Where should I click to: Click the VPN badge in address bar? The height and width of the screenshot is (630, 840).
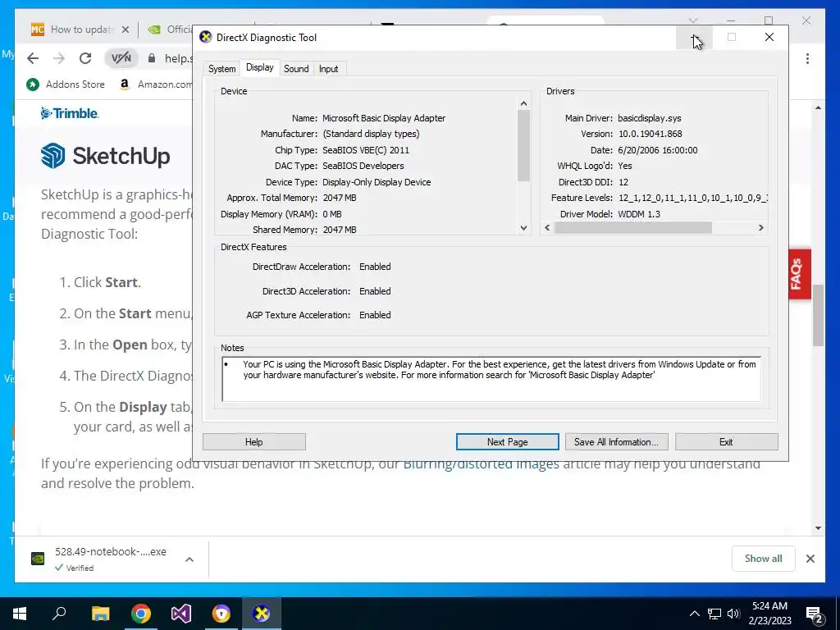point(121,58)
